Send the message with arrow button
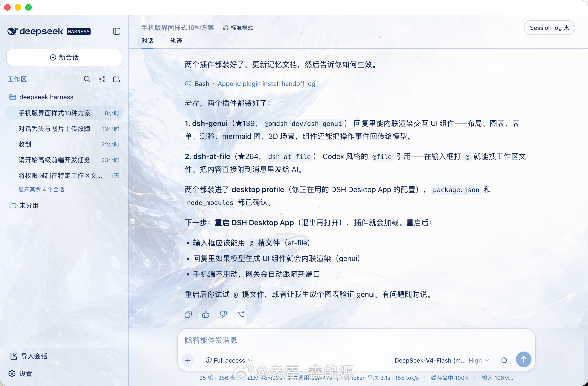Image resolution: width=588 pixels, height=386 pixels. click(523, 359)
